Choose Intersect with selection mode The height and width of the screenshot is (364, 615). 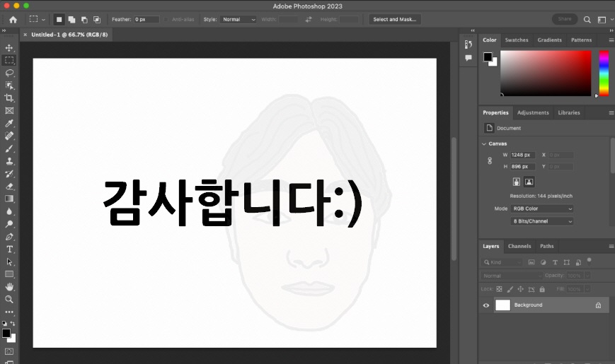pyautogui.click(x=96, y=19)
